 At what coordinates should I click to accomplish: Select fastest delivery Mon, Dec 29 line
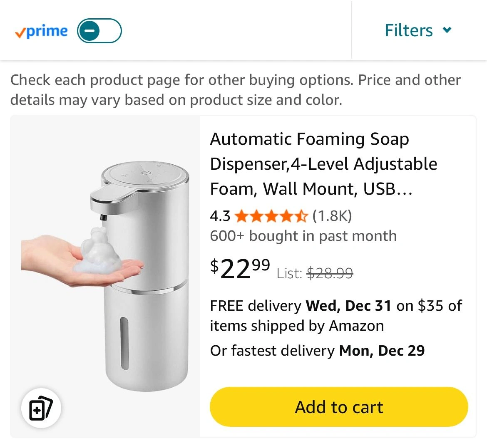(317, 351)
